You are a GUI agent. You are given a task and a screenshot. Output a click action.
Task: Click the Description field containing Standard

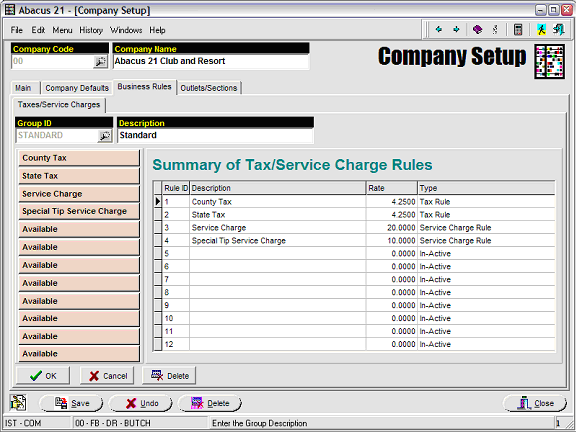point(215,136)
